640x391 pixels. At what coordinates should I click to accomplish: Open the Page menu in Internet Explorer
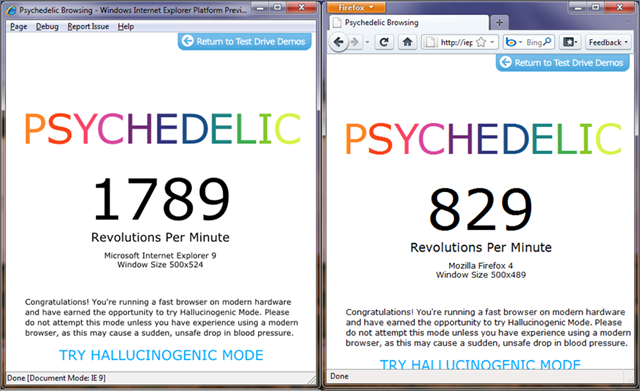[19, 27]
